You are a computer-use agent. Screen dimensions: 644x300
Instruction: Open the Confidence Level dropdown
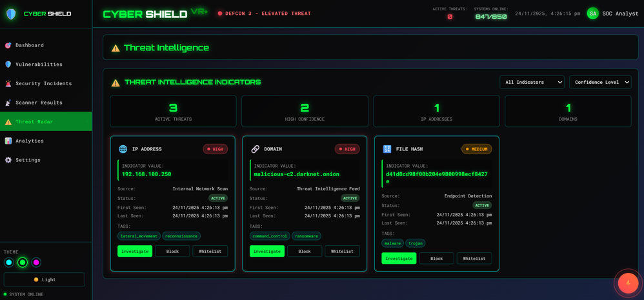coord(600,82)
